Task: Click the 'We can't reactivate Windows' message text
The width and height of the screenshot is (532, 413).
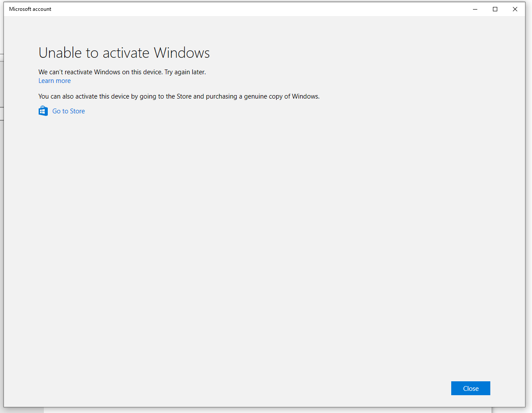Action: pyautogui.click(x=122, y=72)
